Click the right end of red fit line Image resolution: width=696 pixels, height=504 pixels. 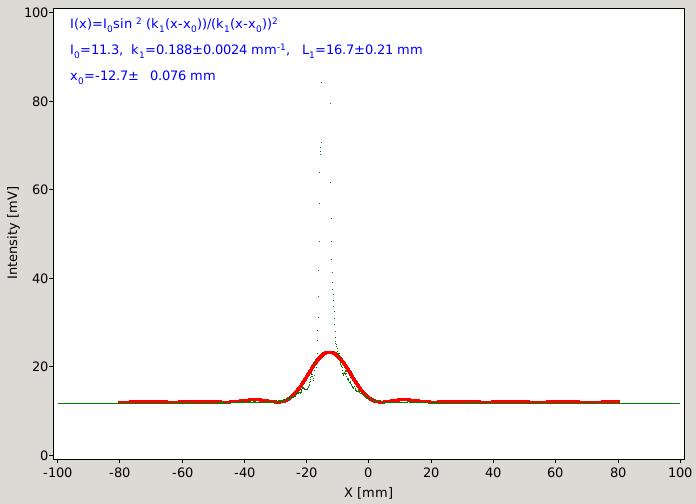[617, 402]
